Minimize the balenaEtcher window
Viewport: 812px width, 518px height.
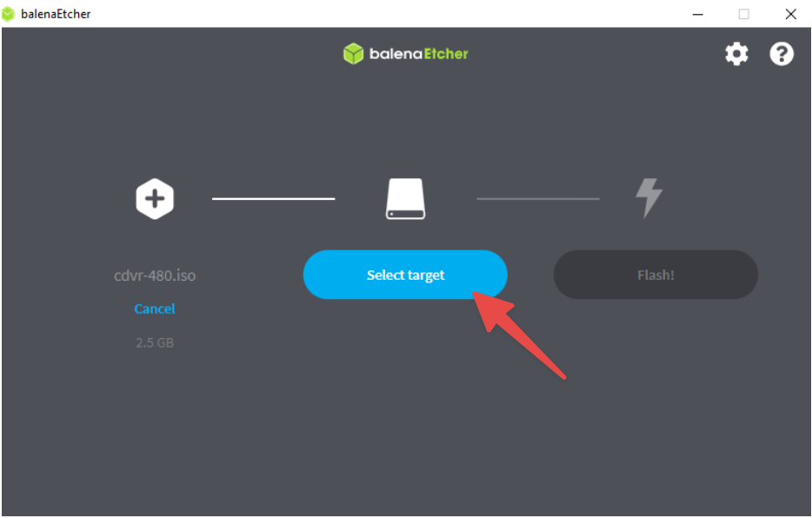point(698,14)
